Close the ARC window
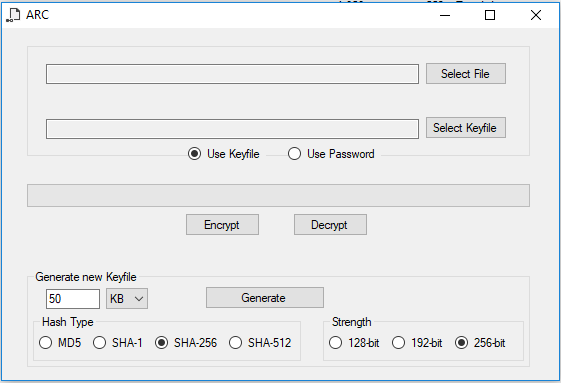The width and height of the screenshot is (561, 383). point(536,15)
